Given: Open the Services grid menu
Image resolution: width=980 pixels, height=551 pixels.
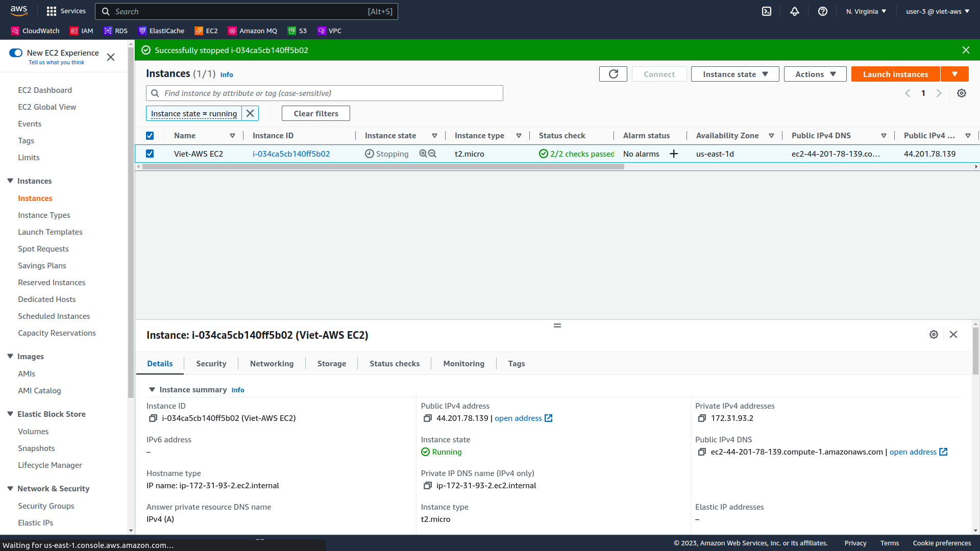Looking at the screenshot, I should point(66,11).
